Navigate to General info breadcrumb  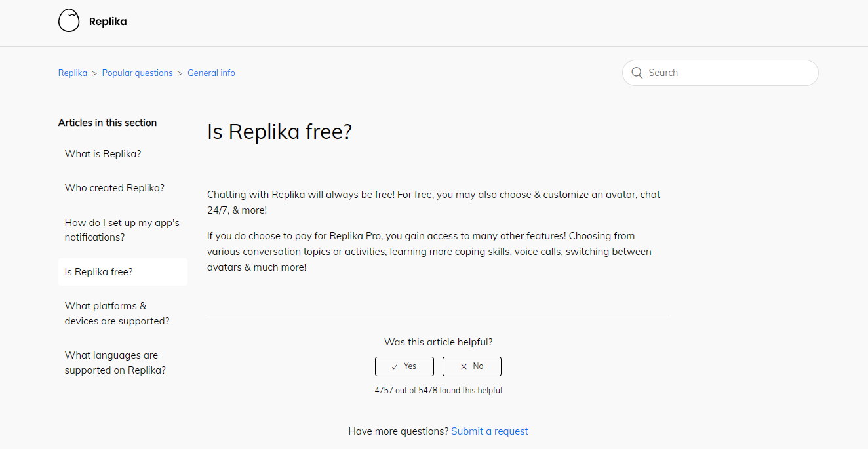(211, 73)
